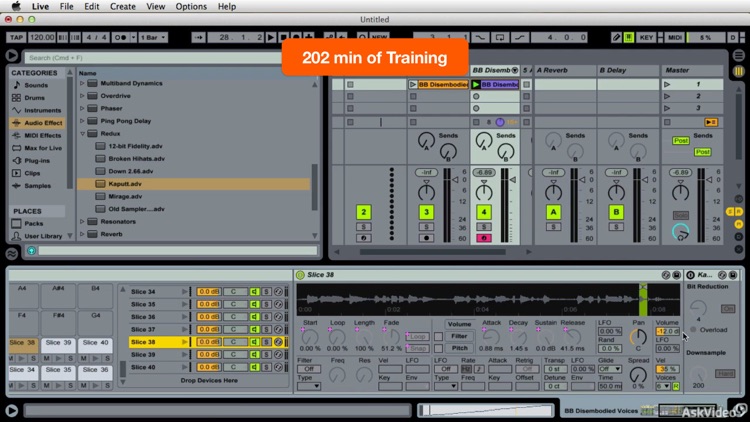The height and width of the screenshot is (422, 750).
Task: Toggle Follow playback arrow icon
Action: pyautogui.click(x=199, y=37)
